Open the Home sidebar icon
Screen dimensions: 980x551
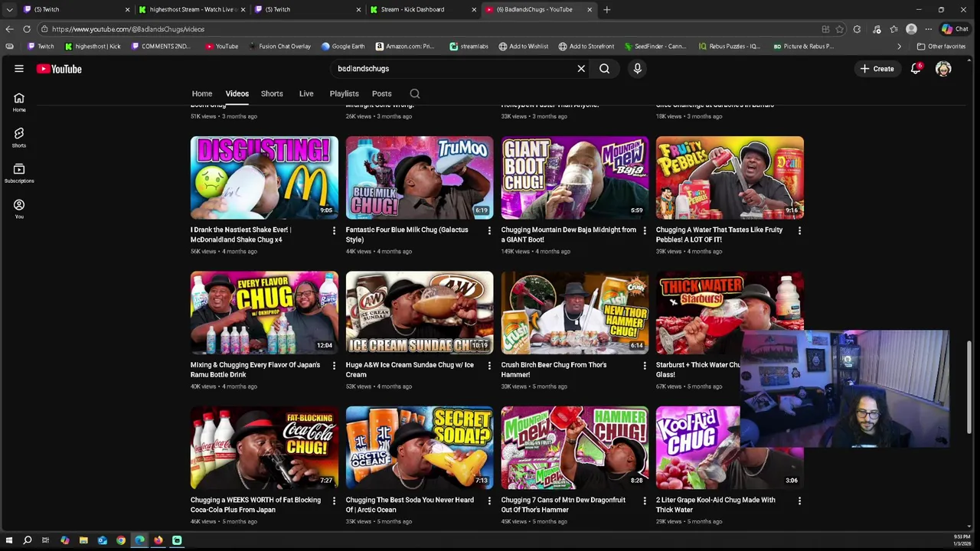(19, 102)
